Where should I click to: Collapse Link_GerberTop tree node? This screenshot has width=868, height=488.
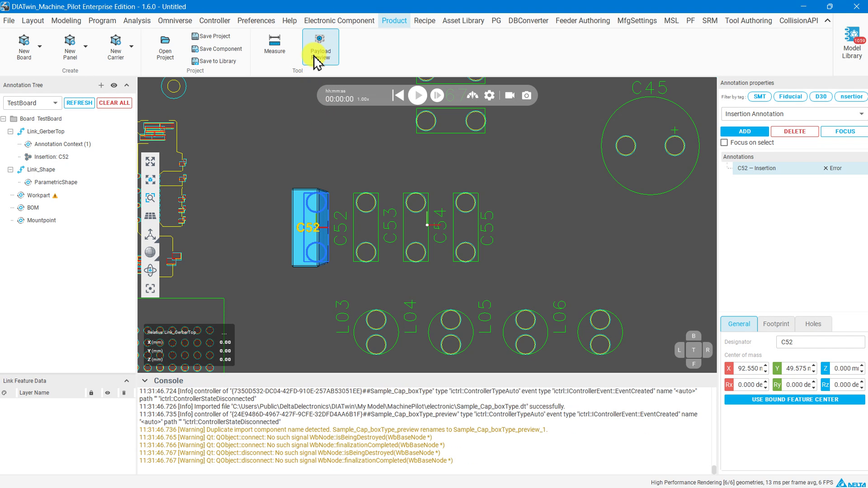tap(10, 131)
